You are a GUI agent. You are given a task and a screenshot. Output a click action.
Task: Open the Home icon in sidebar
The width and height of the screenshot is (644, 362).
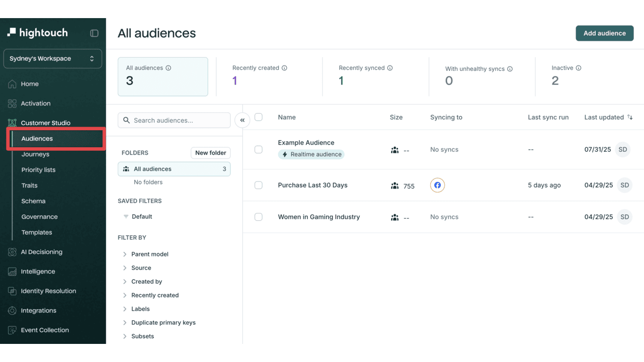click(12, 84)
